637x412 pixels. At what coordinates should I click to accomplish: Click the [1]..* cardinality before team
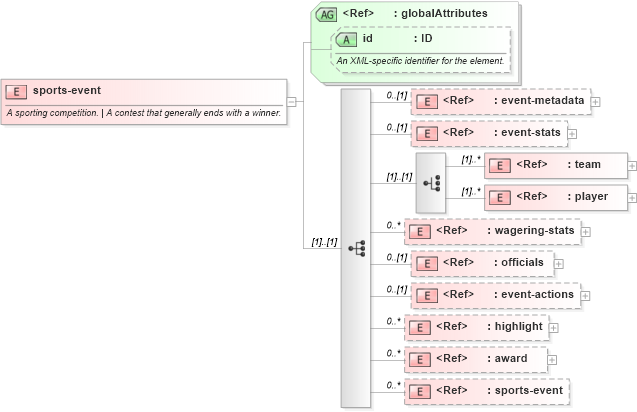click(x=471, y=159)
